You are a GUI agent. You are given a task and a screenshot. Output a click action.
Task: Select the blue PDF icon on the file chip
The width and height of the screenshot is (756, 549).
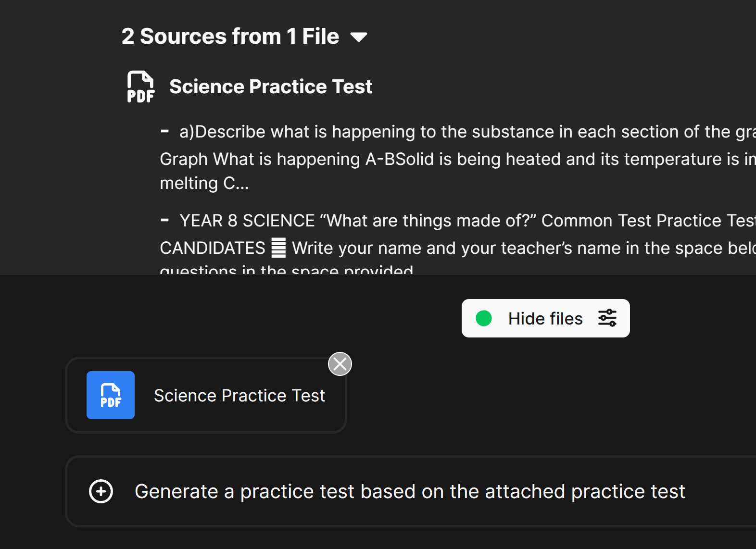tap(110, 395)
